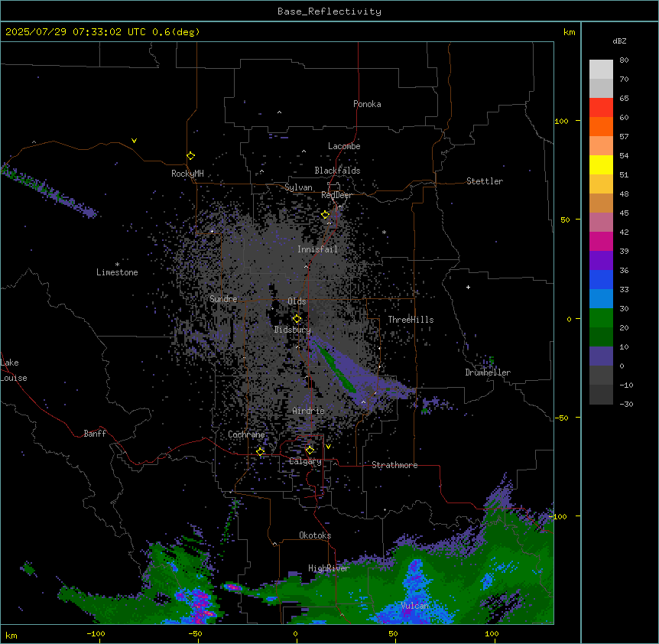The width and height of the screenshot is (659, 644).
Task: Choose the yellow 51-54 dBZ legend swatch
Action: pos(601,164)
